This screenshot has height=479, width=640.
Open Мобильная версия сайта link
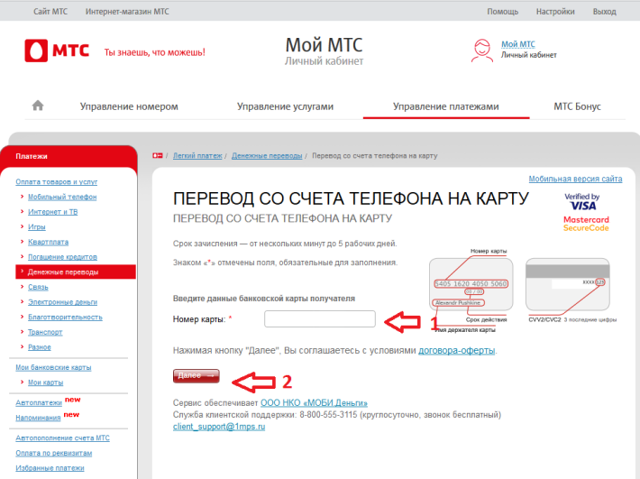click(x=576, y=179)
